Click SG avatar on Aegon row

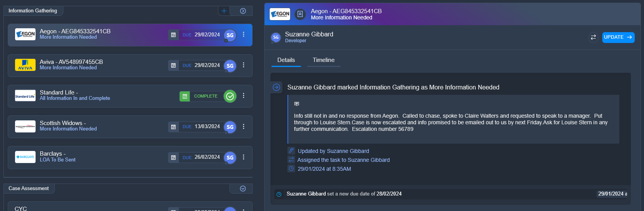(230, 35)
